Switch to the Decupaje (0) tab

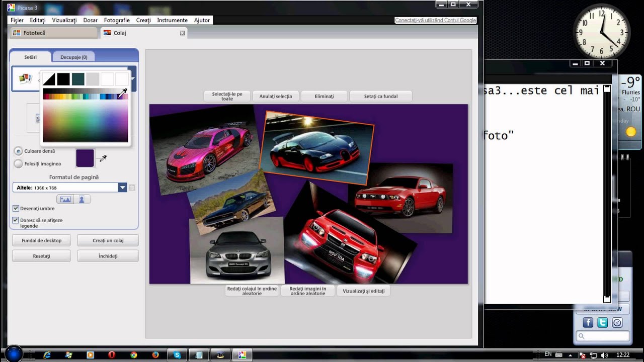74,57
